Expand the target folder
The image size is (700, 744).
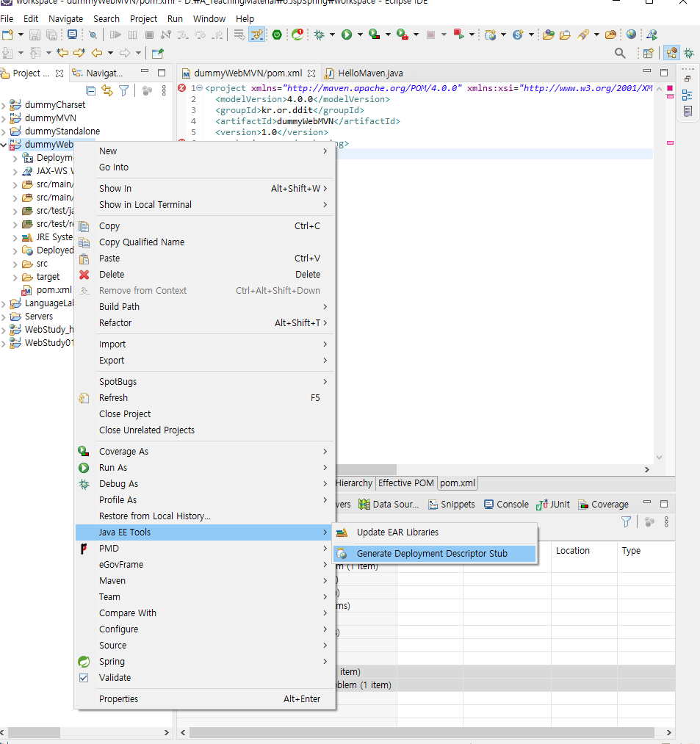tap(15, 277)
